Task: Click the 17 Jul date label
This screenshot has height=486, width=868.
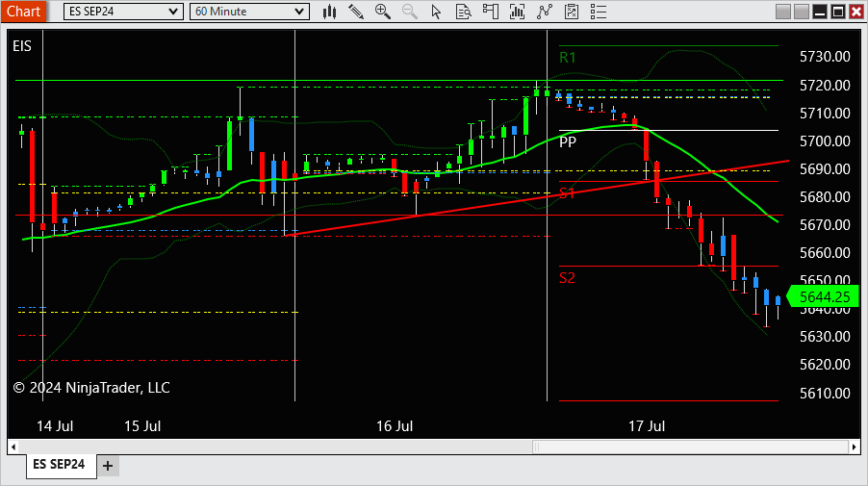Action: pos(647,426)
